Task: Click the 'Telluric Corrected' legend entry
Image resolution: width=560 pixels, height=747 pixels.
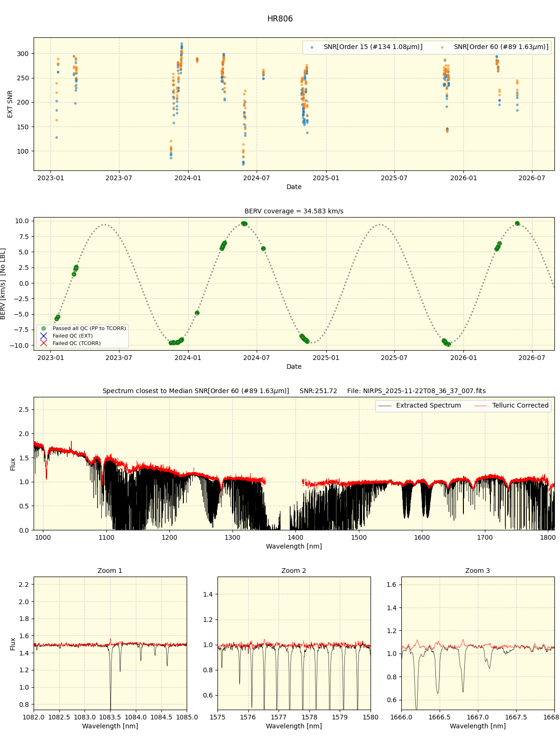Action: tap(520, 406)
